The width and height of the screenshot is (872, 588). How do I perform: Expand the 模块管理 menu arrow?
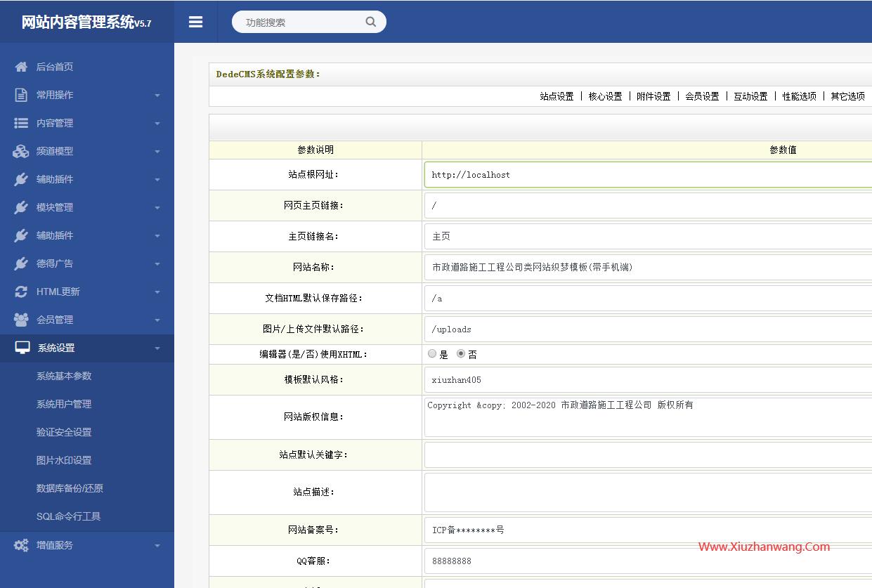click(157, 208)
